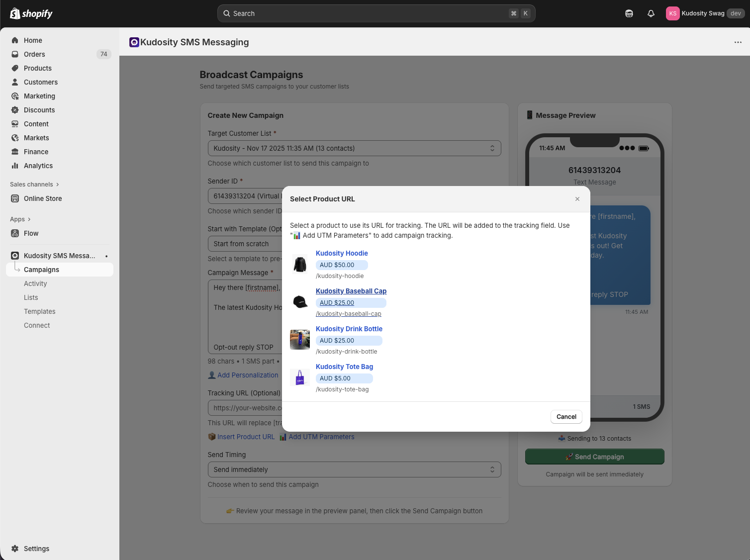Click the AUD $5.00 price badge
The width and height of the screenshot is (750, 560).
[x=344, y=378]
